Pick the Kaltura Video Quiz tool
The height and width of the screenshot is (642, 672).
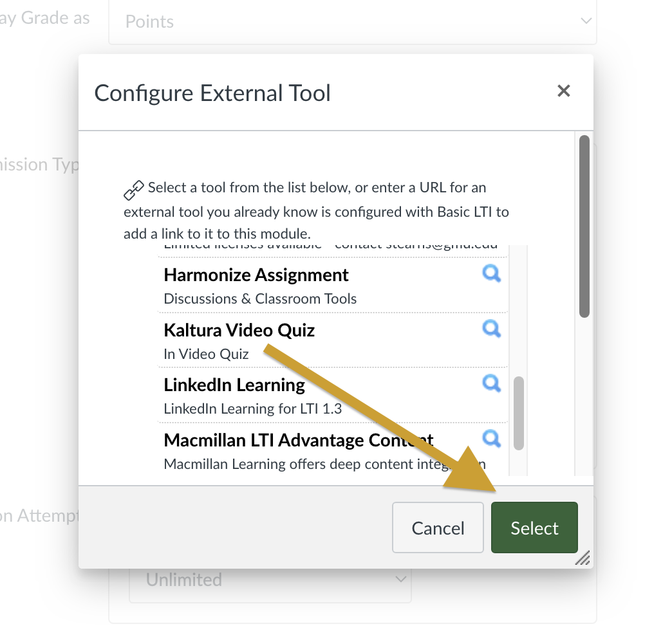239,331
